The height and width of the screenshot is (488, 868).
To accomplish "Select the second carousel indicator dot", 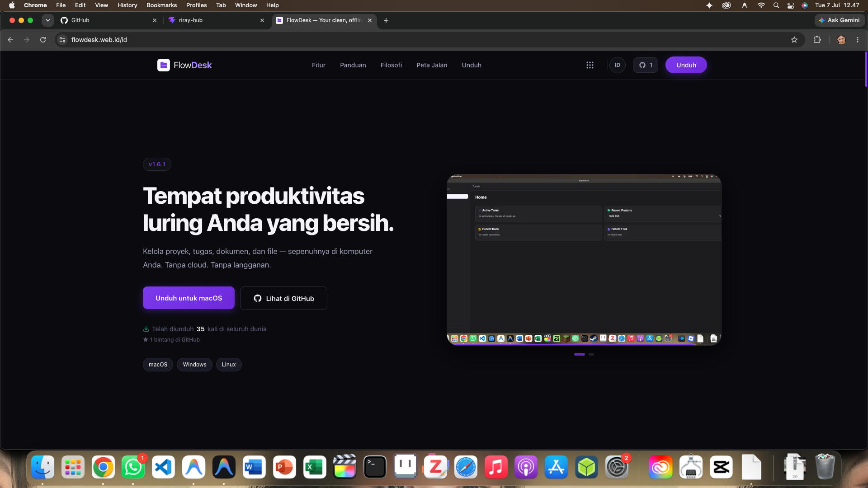I will [591, 354].
